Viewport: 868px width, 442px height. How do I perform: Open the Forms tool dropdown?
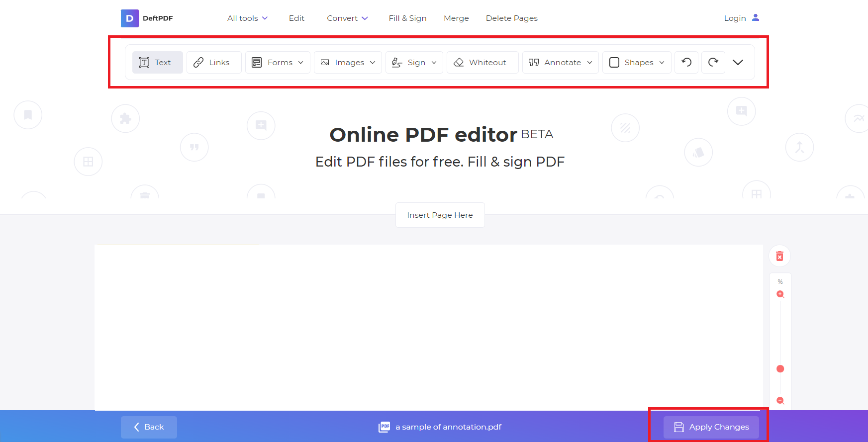pos(278,62)
